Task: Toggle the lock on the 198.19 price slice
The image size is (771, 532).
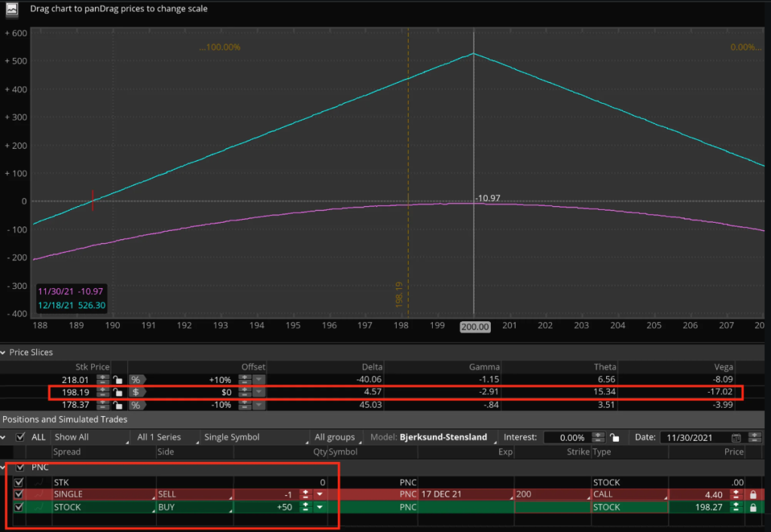Action: click(x=117, y=392)
